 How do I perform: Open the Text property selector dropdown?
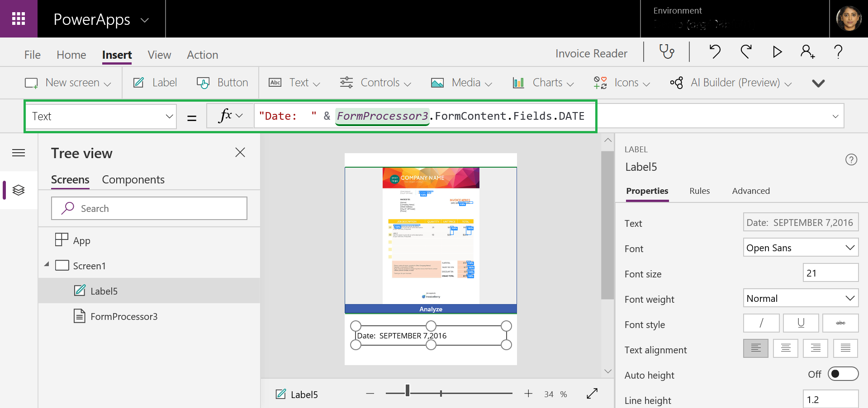pos(101,117)
